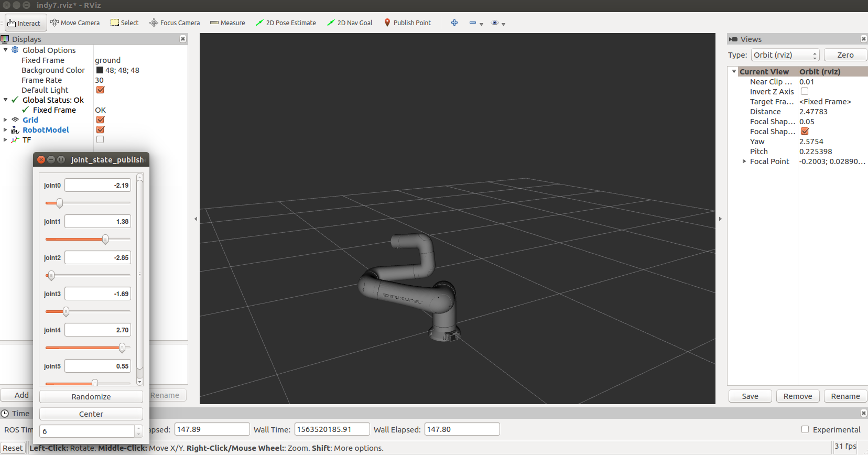Click the Focus Camera tool
868x455 pixels.
pyautogui.click(x=175, y=23)
